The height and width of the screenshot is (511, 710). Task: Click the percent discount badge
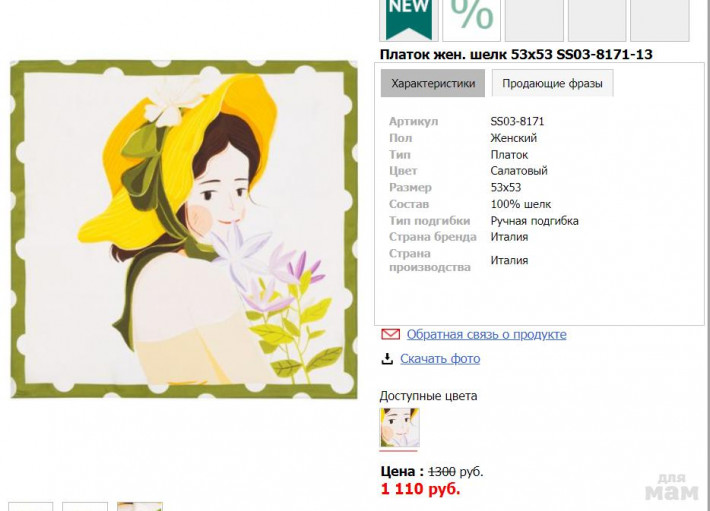click(471, 20)
